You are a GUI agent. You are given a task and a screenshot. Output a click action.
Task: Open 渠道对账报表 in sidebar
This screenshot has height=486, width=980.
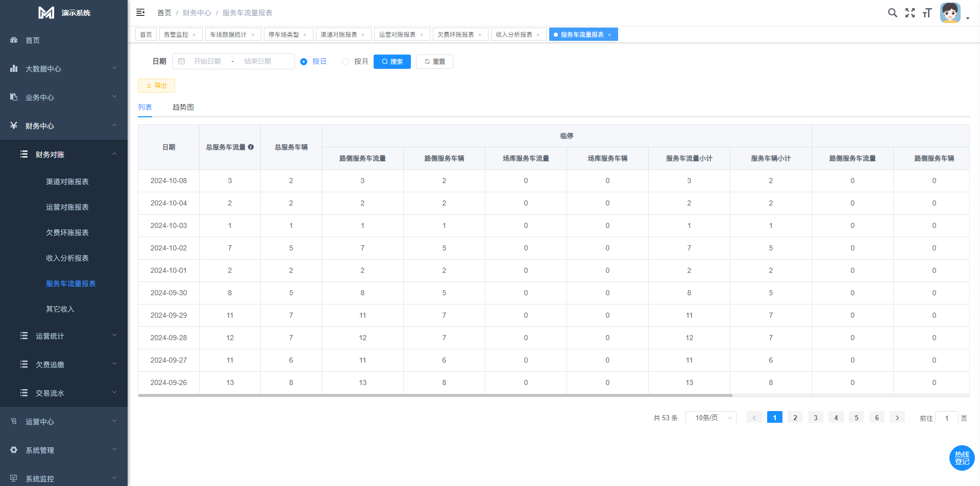67,182
